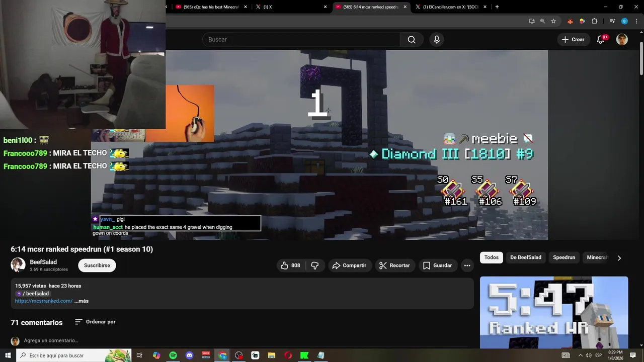Open the green Kick app on taskbar
Screen dimensions: 644x362
click(x=304, y=355)
